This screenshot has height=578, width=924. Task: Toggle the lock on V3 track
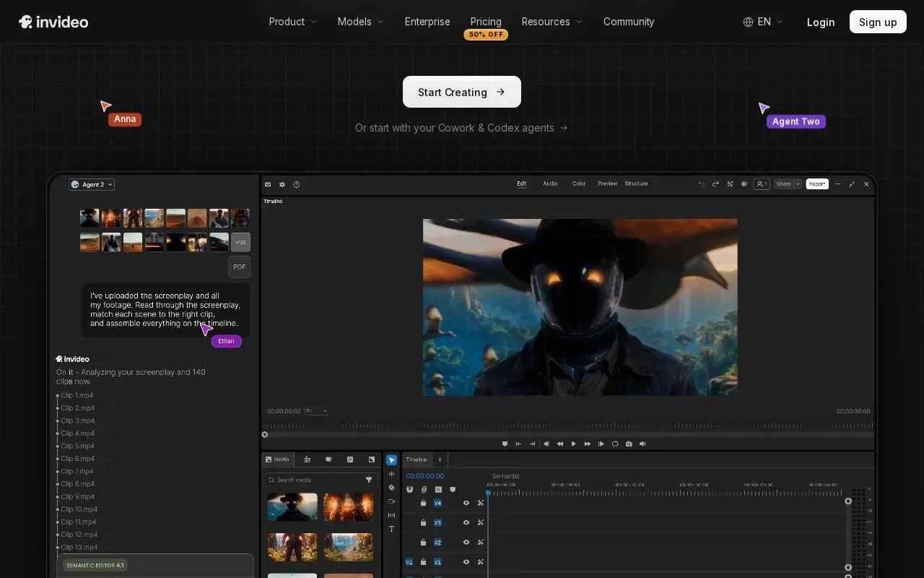(424, 522)
